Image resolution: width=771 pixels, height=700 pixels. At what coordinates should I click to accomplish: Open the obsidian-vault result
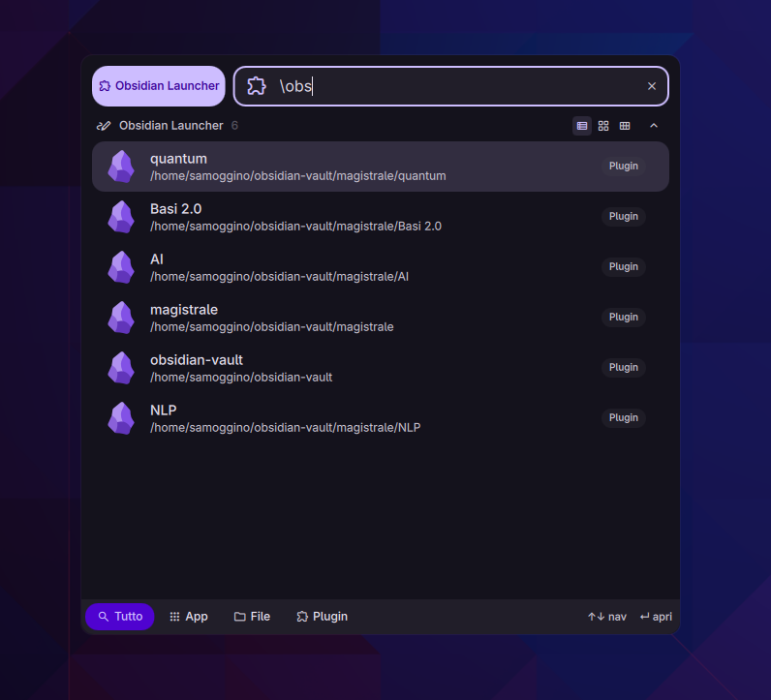[x=380, y=368]
